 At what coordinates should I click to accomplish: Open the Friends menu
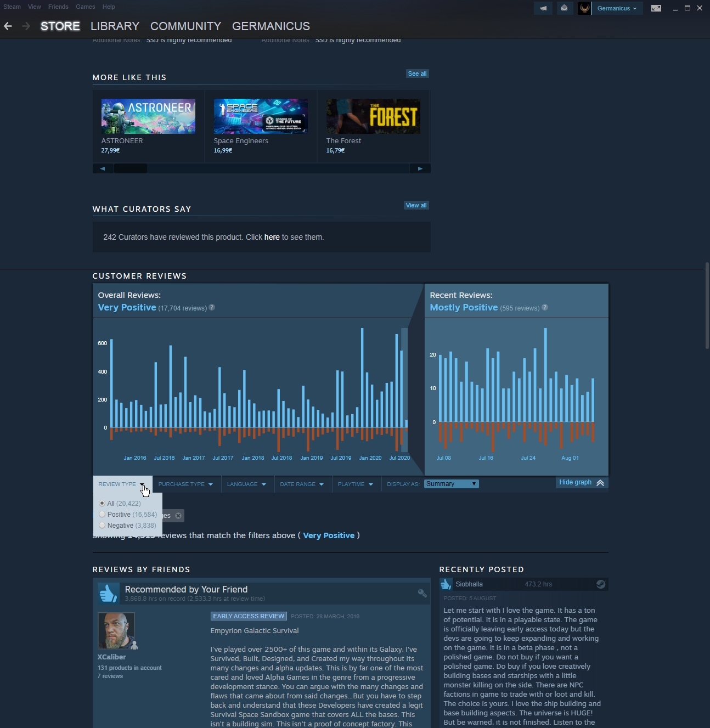tap(58, 7)
